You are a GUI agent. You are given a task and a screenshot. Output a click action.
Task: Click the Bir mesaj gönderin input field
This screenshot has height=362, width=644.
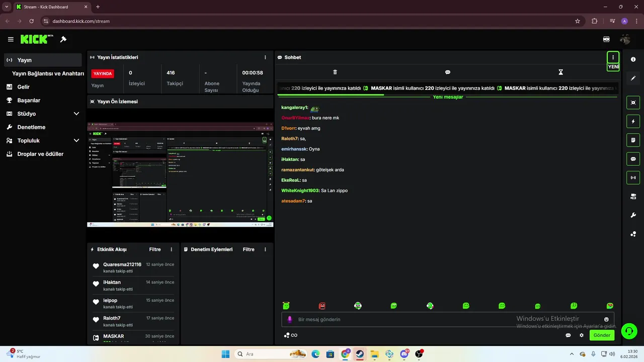click(x=448, y=319)
